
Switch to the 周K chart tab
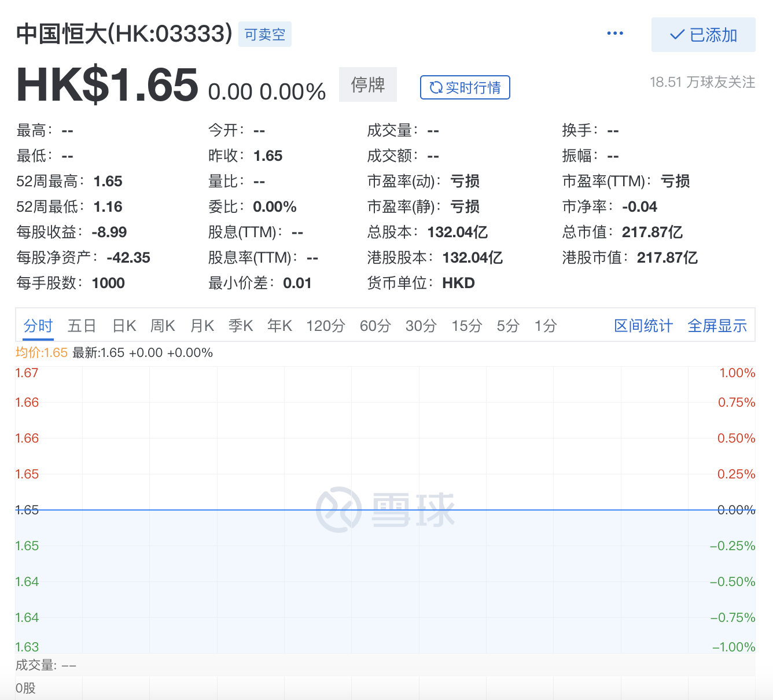[163, 326]
